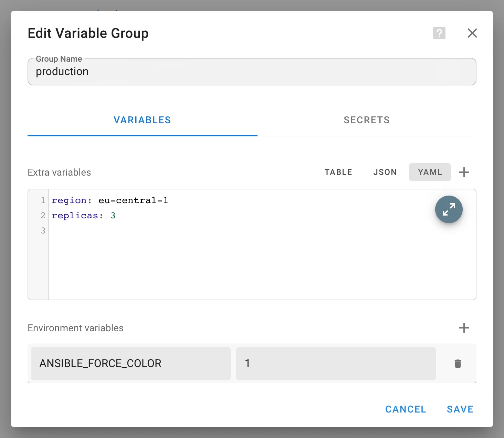Delete the ANSIBLE_FORCE_COLOR variable row
The width and height of the screenshot is (504, 438).
(458, 364)
